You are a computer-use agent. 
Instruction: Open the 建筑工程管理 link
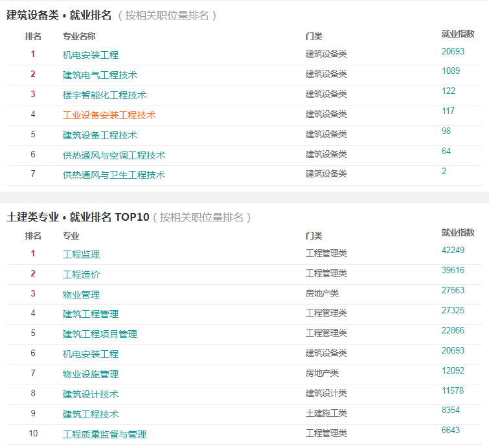coord(91,314)
